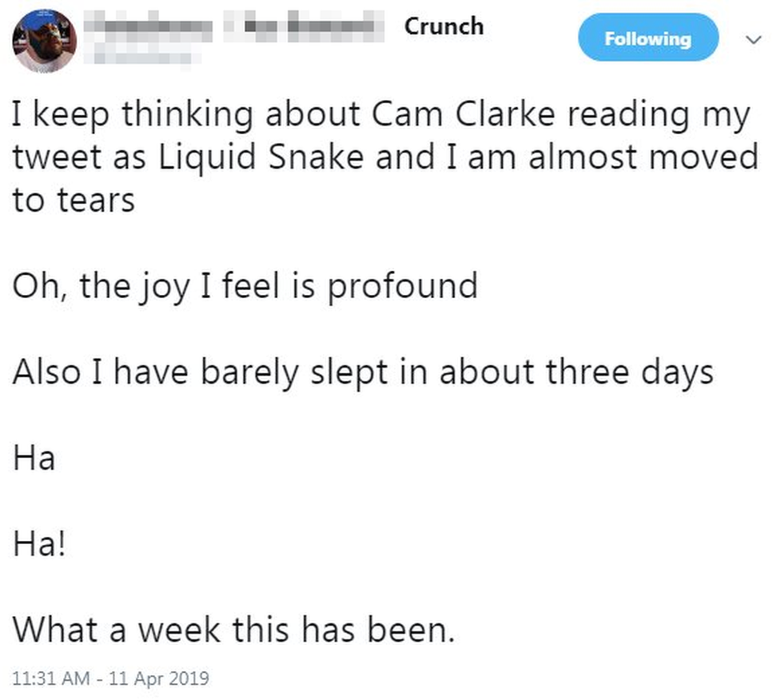
Task: Open the 11:31 AM tweet timestamp link
Action: tap(110, 679)
